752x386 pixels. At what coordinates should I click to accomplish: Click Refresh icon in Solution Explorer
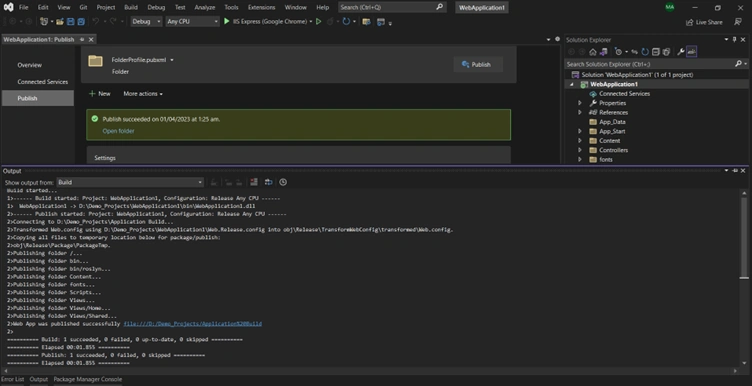click(645, 52)
